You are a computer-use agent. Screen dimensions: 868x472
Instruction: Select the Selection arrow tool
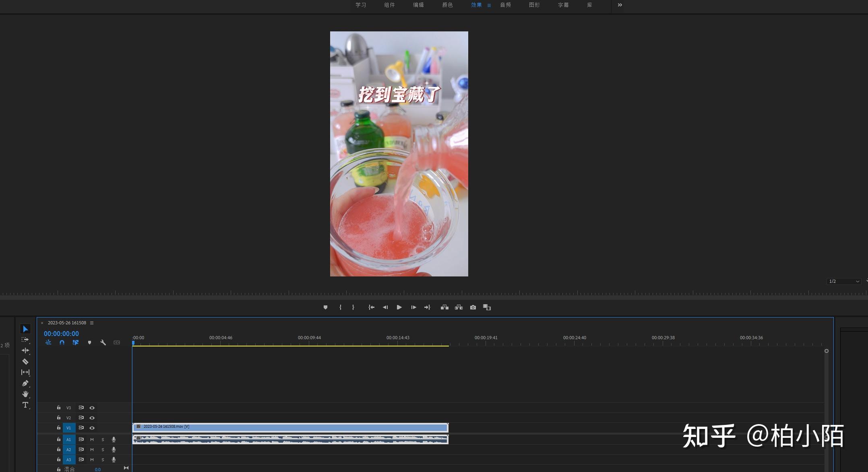tap(25, 329)
